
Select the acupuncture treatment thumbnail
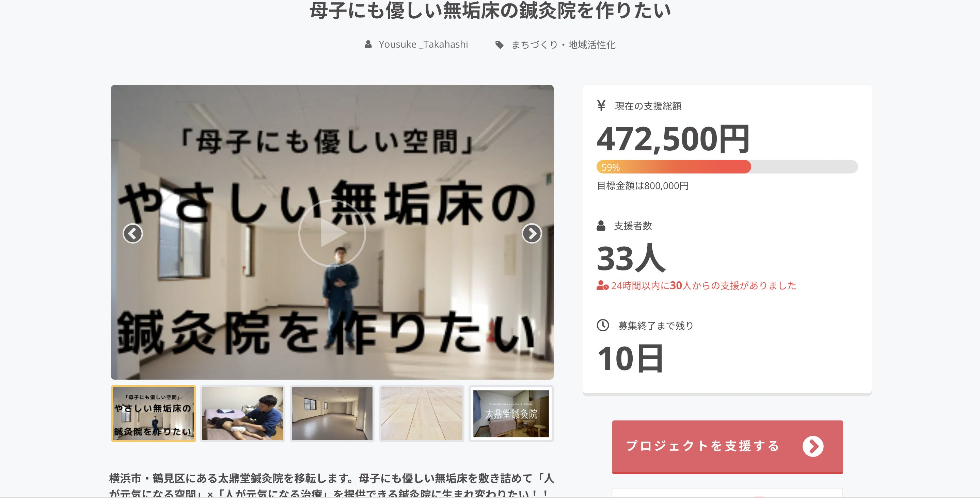[243, 413]
